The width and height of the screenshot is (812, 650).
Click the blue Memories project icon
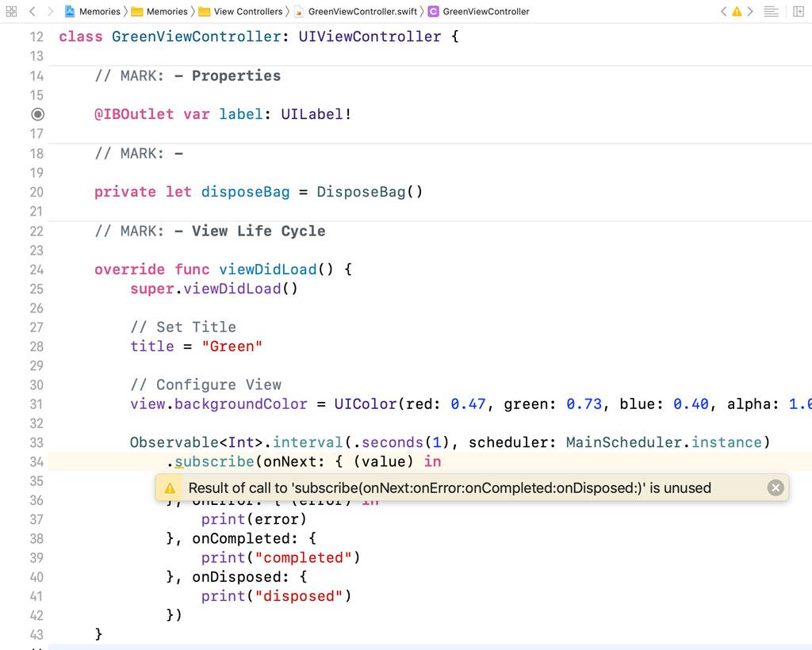[69, 11]
